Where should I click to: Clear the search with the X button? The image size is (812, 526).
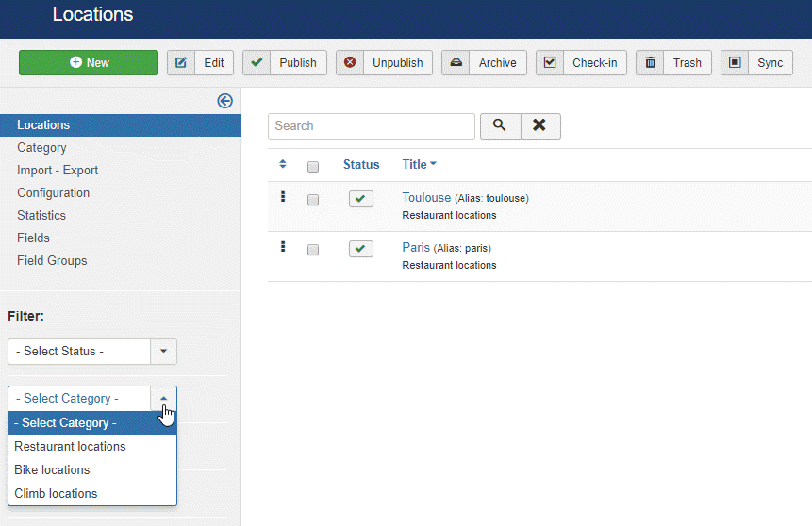coord(539,125)
